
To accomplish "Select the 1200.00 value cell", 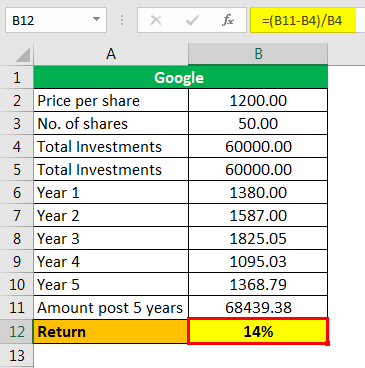I will pos(258,100).
